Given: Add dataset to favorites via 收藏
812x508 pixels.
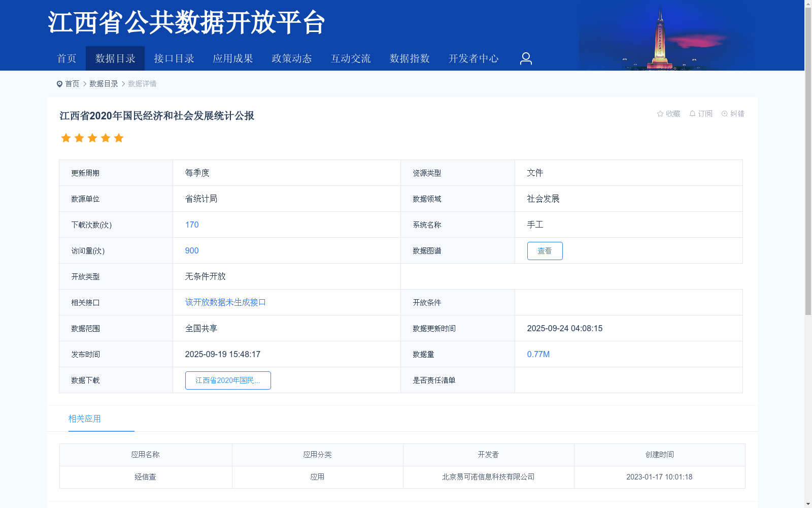Looking at the screenshot, I should [668, 114].
